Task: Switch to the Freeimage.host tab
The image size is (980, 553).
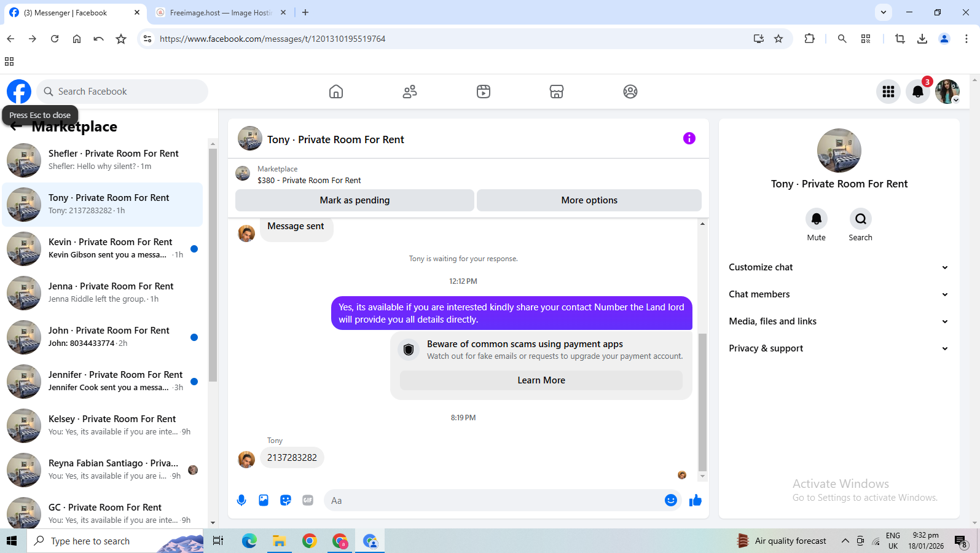Action: [x=221, y=13]
